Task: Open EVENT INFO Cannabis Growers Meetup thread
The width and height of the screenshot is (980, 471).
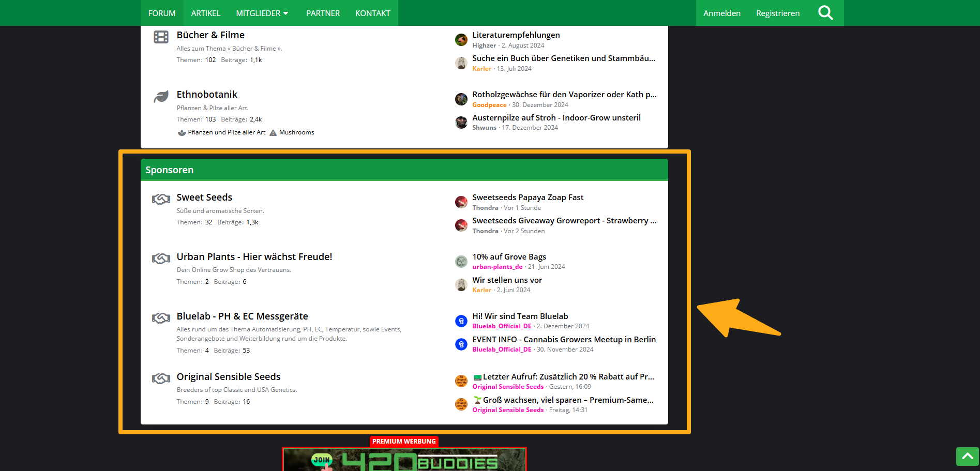Action: tap(564, 340)
